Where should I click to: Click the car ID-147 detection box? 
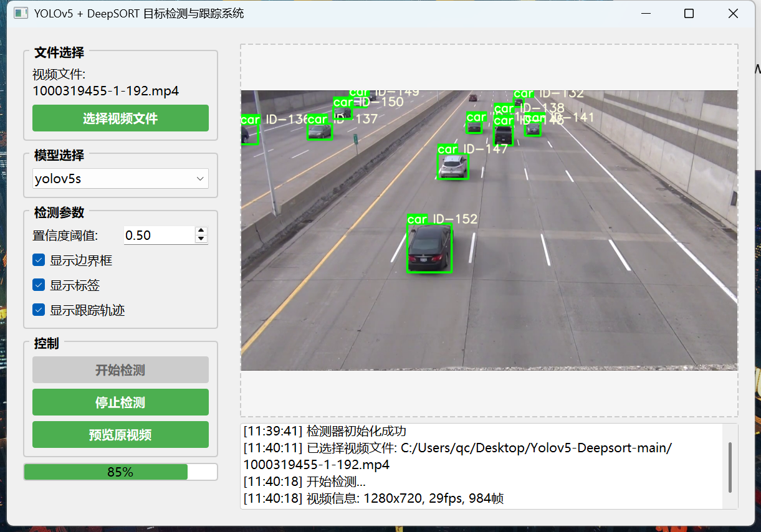click(x=452, y=166)
